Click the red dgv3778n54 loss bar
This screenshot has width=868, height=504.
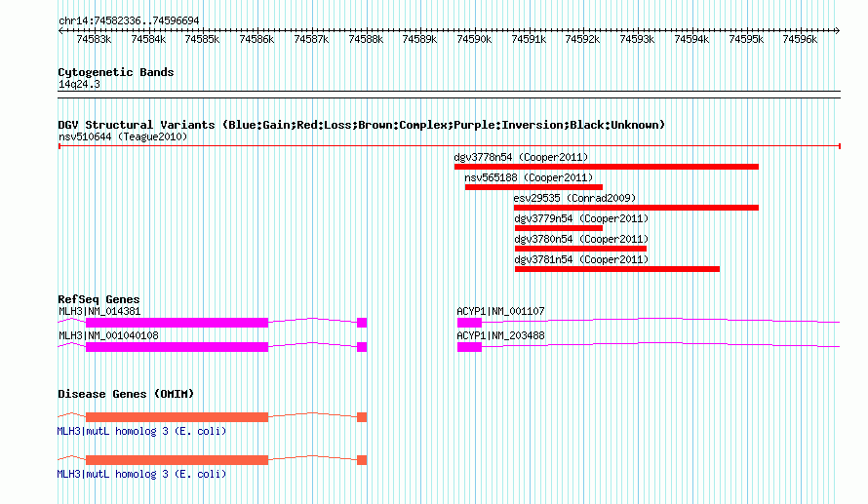pos(607,167)
